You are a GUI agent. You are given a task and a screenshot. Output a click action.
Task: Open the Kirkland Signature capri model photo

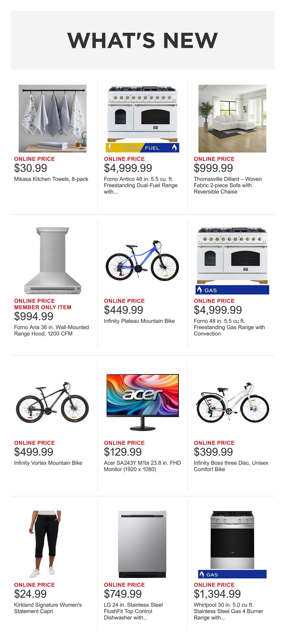(45, 544)
